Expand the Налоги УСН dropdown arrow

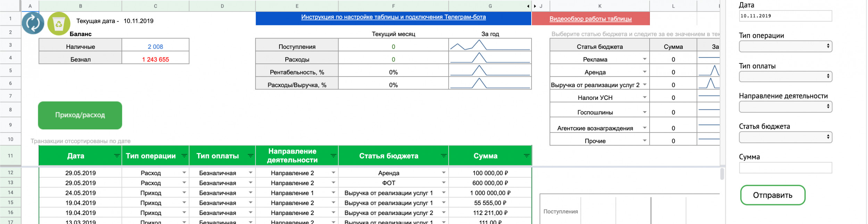tap(644, 97)
